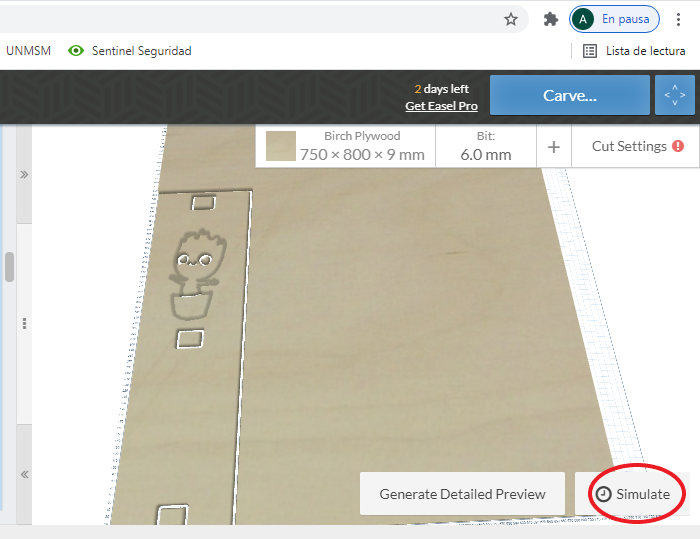Click the red Cut Settings warning icon
700x539 pixels.
click(x=678, y=146)
